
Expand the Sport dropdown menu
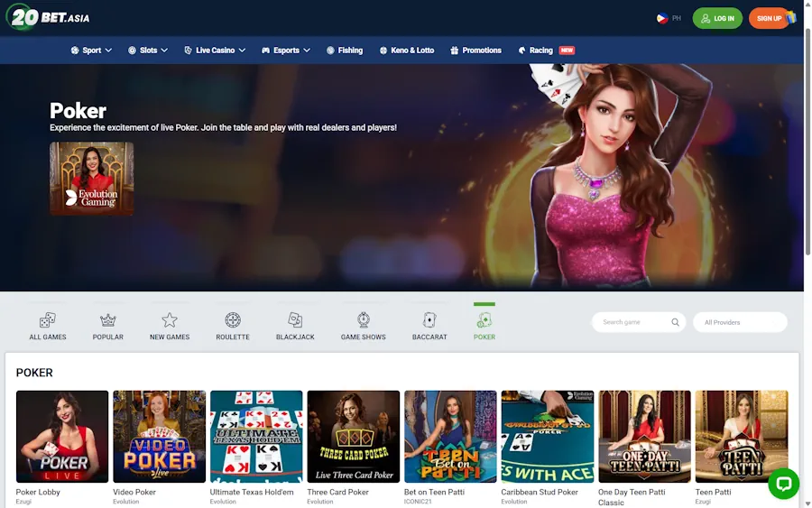click(91, 51)
